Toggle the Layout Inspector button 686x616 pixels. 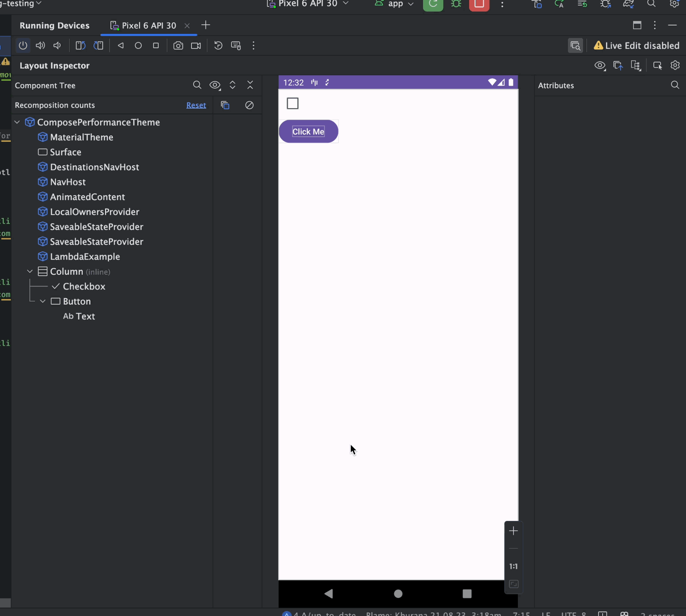(575, 46)
